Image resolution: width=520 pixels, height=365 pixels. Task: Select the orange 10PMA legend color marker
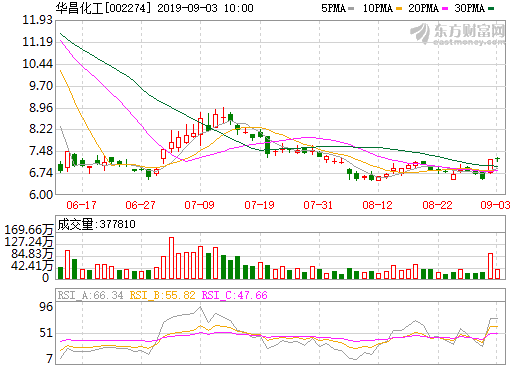399,9
